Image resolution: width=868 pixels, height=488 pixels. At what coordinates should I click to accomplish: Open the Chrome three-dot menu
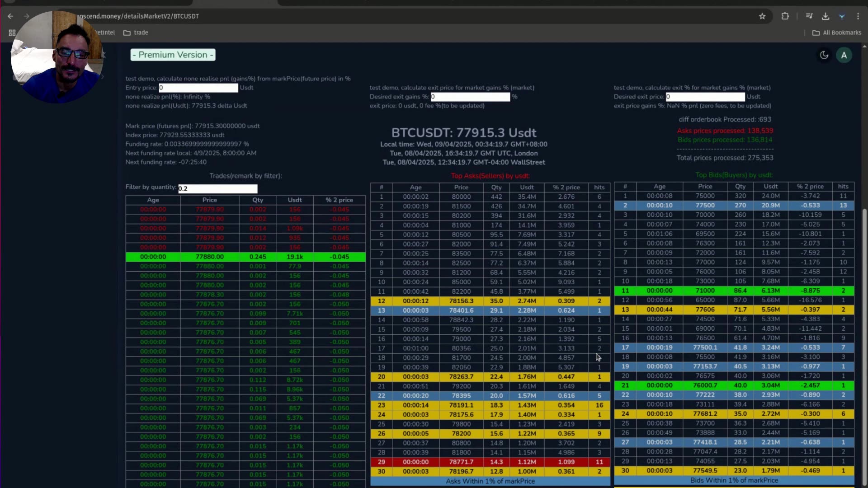tap(858, 16)
